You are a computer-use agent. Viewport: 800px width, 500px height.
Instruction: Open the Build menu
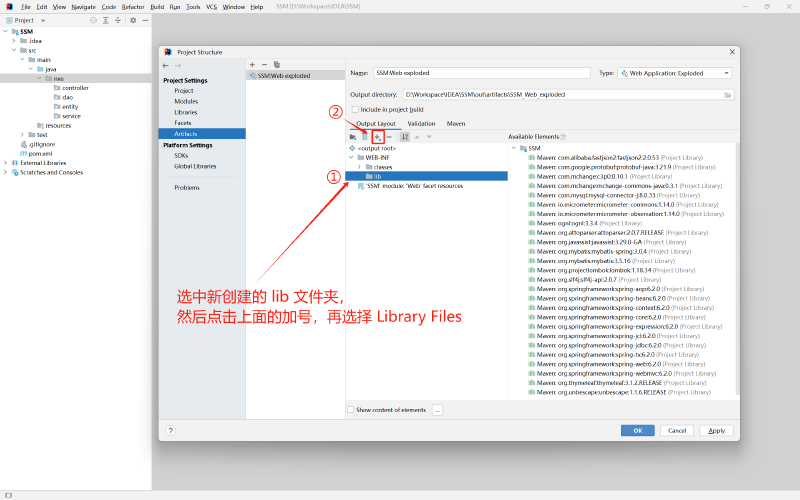click(157, 7)
